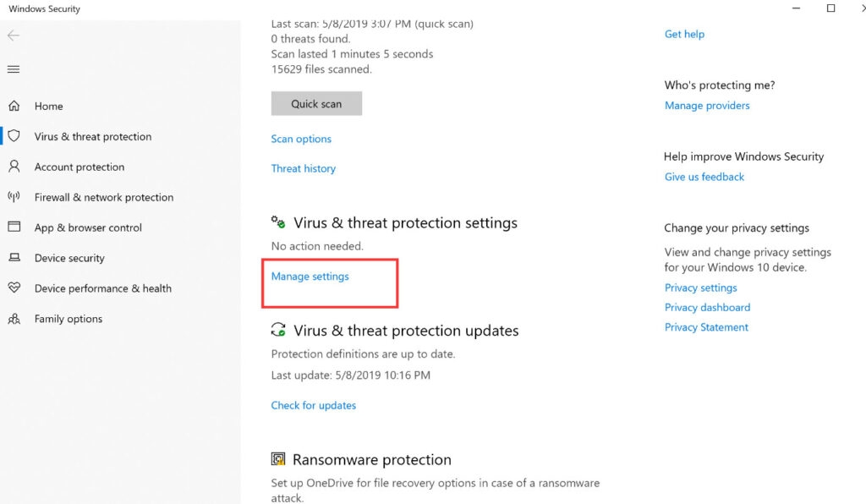Go to Family options
Viewport: 866px width, 504px height.
point(69,319)
